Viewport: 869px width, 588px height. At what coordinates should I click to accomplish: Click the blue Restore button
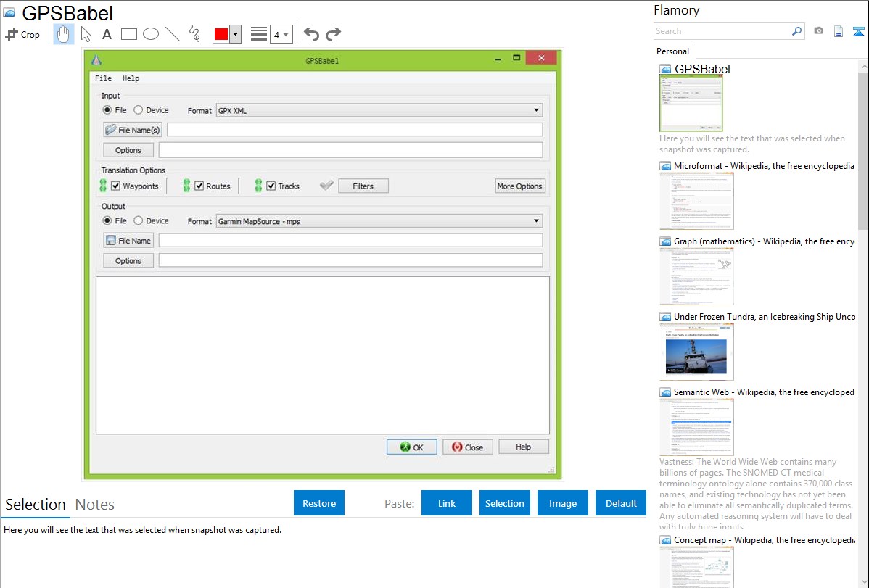319,503
